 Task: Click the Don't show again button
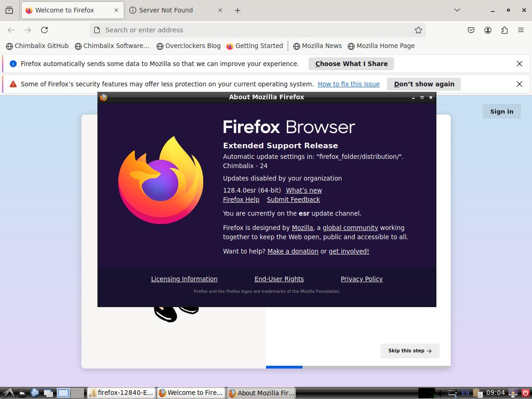(x=424, y=84)
